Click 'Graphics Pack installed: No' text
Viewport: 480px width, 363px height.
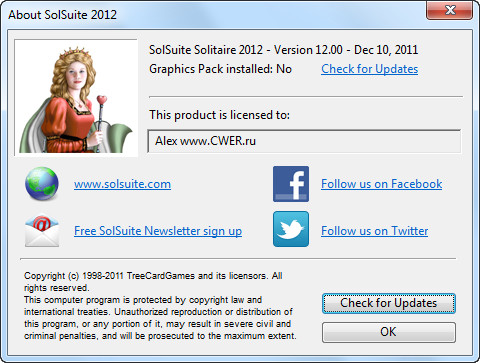[220, 69]
